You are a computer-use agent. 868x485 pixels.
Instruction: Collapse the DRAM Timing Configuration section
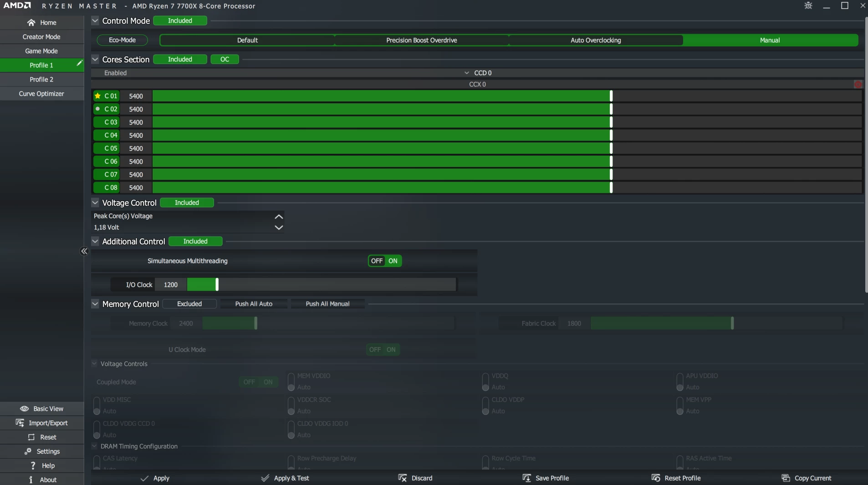click(x=94, y=446)
